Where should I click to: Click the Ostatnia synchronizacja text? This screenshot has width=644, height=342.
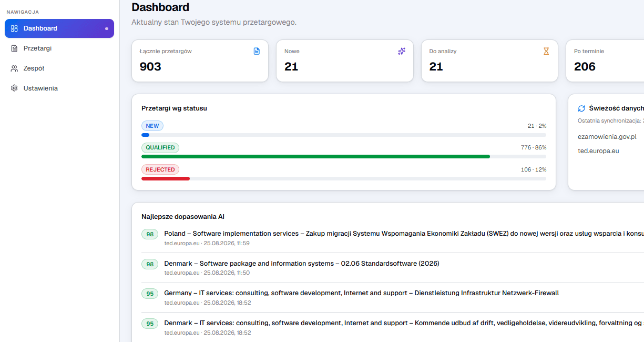pos(610,120)
